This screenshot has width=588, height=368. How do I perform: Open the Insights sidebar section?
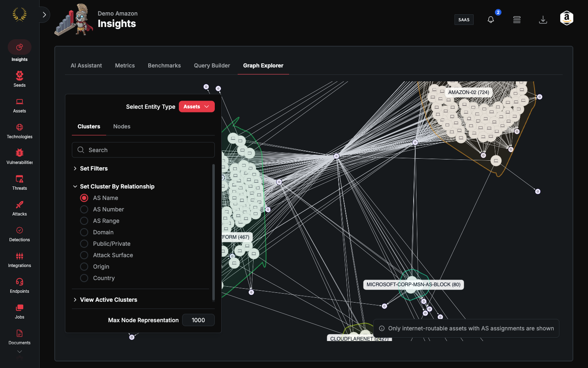(19, 51)
